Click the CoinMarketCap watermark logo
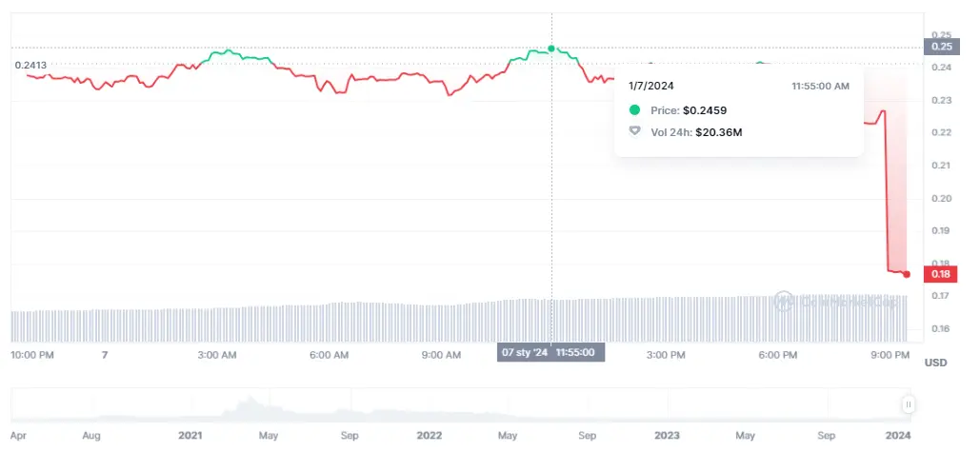The width and height of the screenshot is (980, 452). click(x=785, y=302)
